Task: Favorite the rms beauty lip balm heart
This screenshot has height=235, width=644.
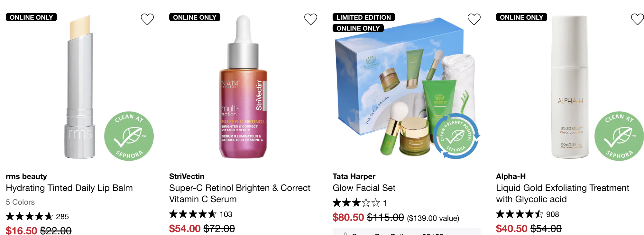Action: click(147, 19)
